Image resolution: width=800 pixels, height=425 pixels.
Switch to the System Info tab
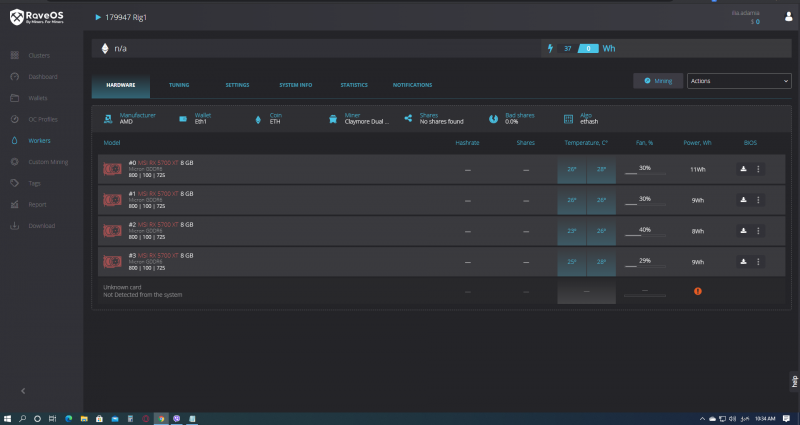point(295,85)
